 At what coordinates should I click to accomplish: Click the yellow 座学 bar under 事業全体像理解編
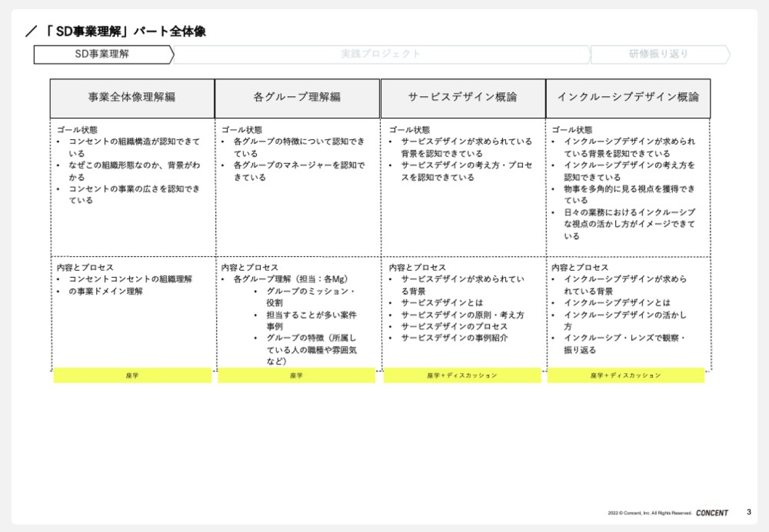coord(132,375)
